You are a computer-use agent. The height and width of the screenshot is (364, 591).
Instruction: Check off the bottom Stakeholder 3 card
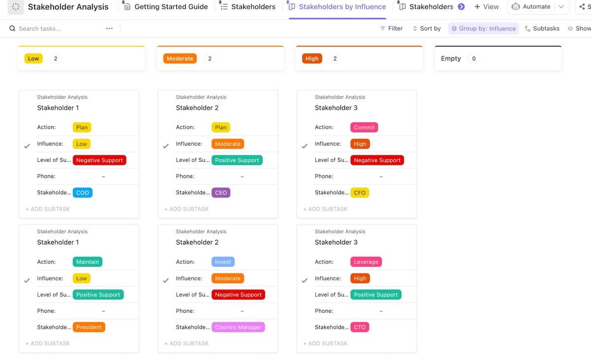tap(305, 280)
